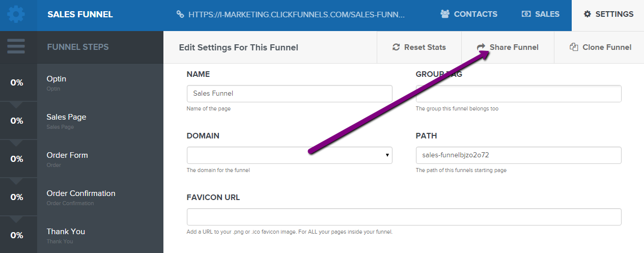Click the link chain icon beside funnel URL

click(180, 14)
